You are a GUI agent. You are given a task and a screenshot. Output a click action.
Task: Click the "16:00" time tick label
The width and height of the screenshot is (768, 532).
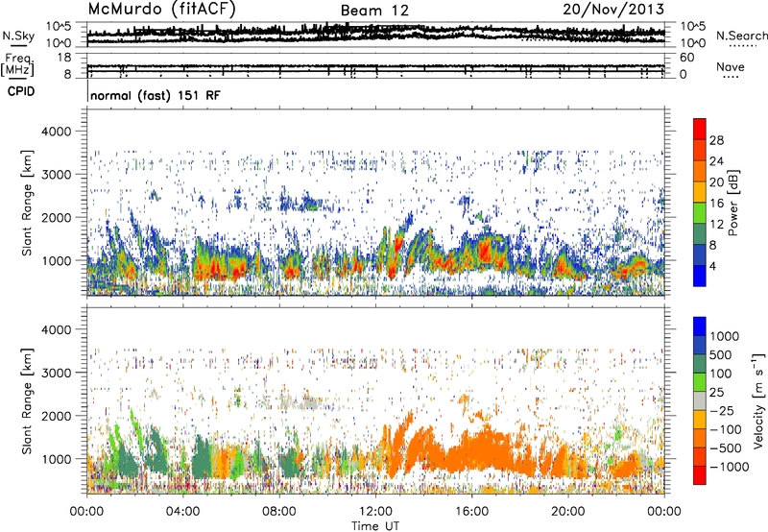[x=471, y=512]
